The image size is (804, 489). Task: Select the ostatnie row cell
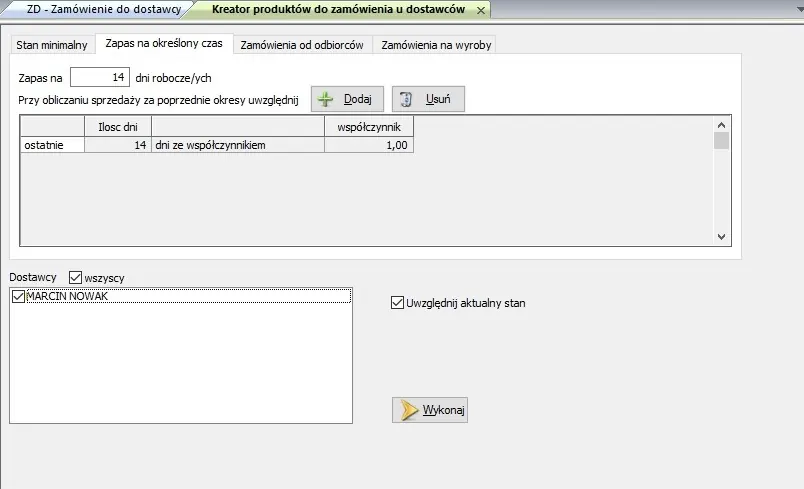coord(52,145)
